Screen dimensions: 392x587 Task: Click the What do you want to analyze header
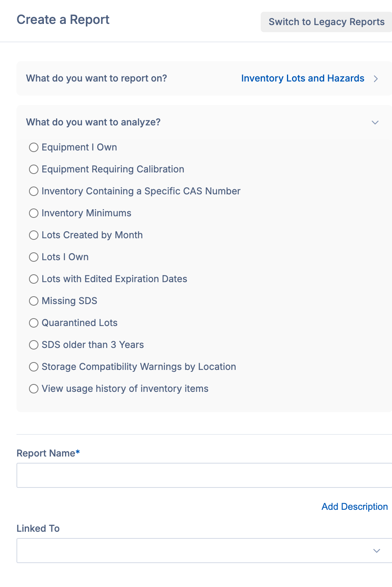point(93,122)
